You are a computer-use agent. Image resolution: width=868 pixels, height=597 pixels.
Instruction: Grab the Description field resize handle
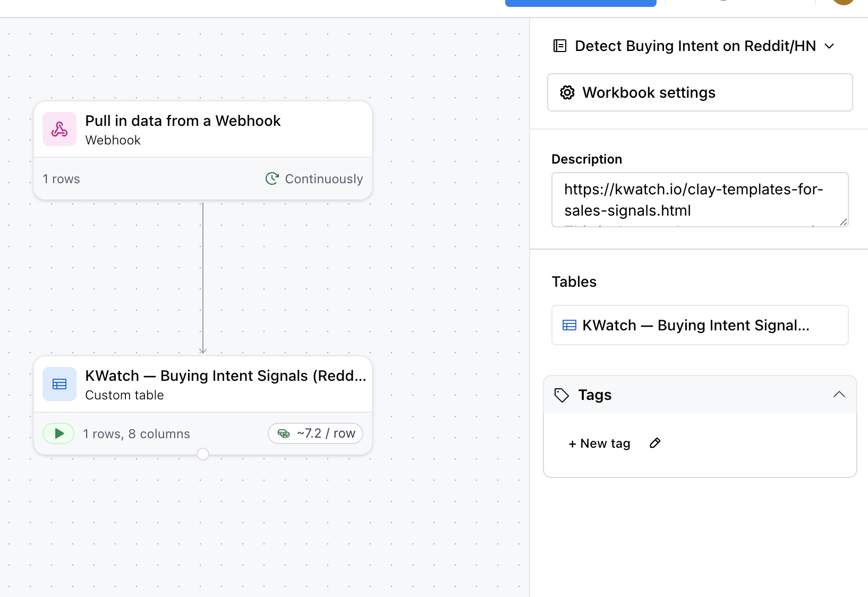click(844, 222)
